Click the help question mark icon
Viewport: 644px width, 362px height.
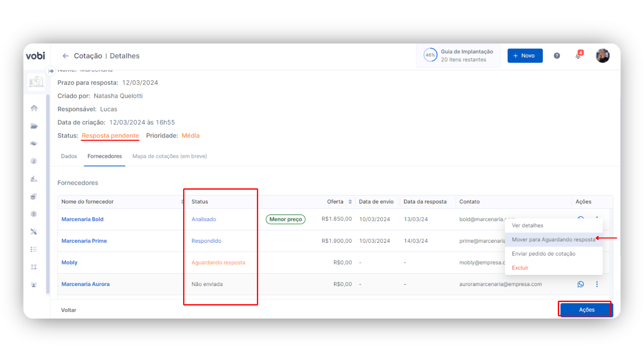tap(557, 56)
